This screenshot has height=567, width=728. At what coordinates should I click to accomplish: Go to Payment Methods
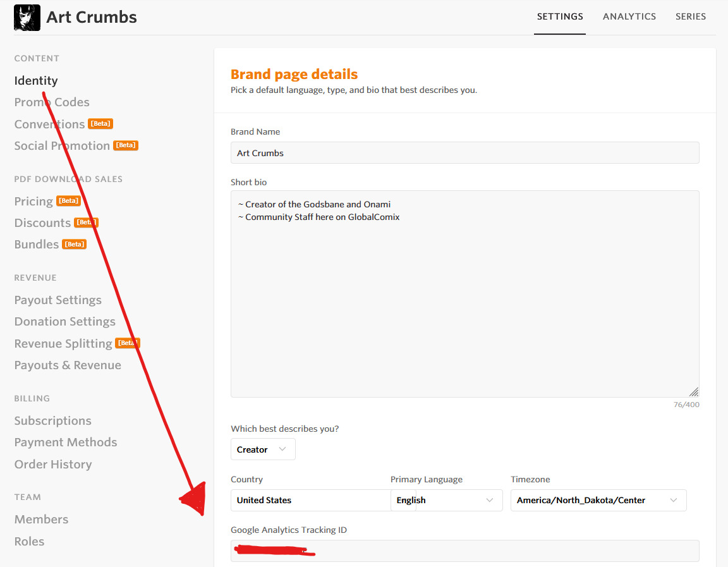[66, 442]
